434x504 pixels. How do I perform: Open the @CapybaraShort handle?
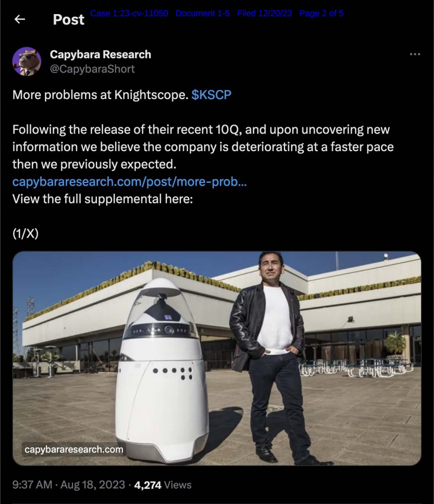click(x=92, y=69)
